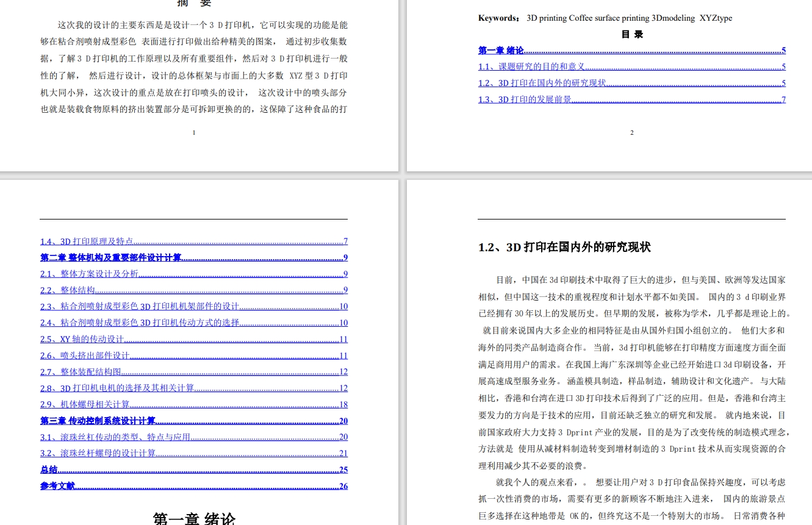Click the line starting 就我个人的观点来看
Screen dimensions: 812x525
[641, 482]
